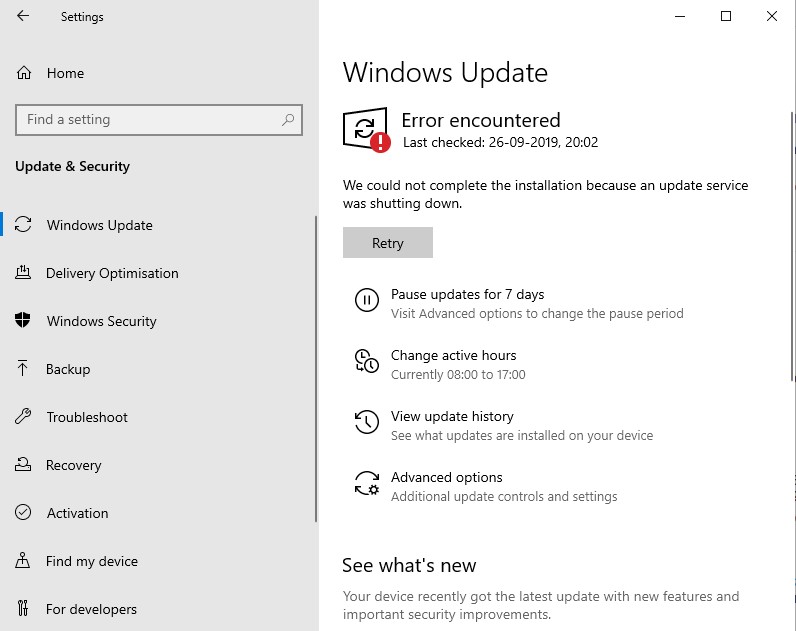This screenshot has height=631, width=796.
Task: Select For developers in sidebar
Action: click(x=91, y=609)
